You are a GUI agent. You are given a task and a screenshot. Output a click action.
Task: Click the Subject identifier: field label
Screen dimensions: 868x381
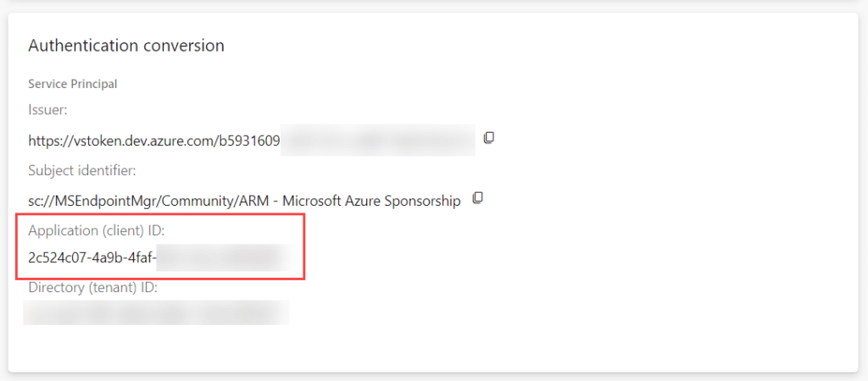[x=82, y=170]
